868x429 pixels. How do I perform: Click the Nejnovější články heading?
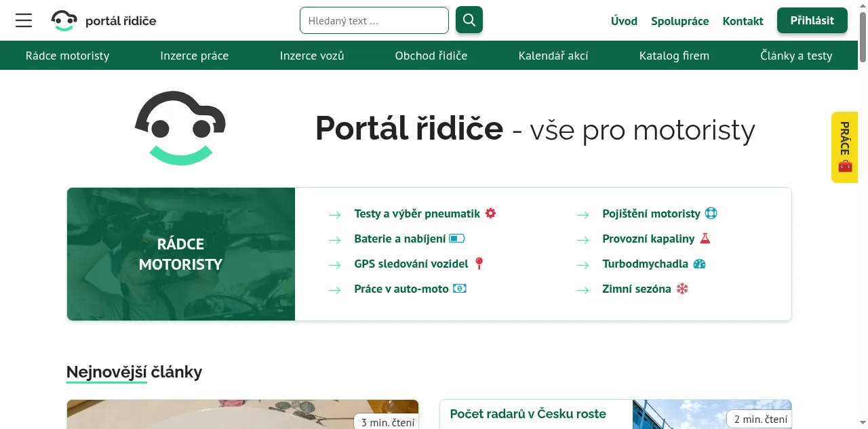point(134,371)
